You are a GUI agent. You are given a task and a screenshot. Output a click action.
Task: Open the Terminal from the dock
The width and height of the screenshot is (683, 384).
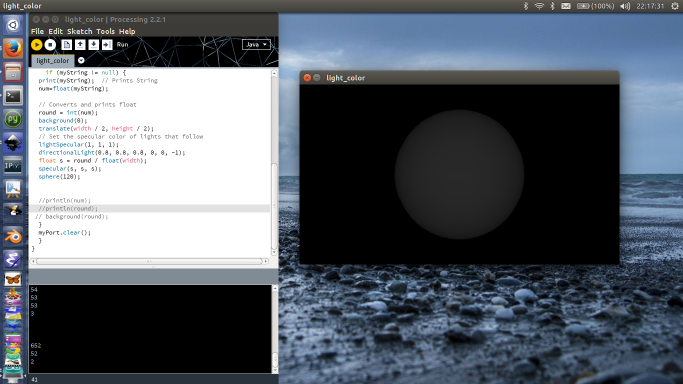[13, 95]
